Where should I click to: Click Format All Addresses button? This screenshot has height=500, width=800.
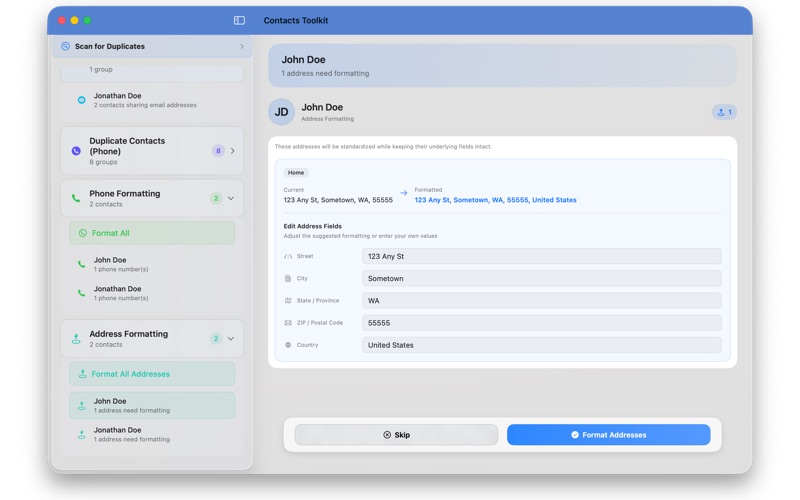click(x=152, y=374)
